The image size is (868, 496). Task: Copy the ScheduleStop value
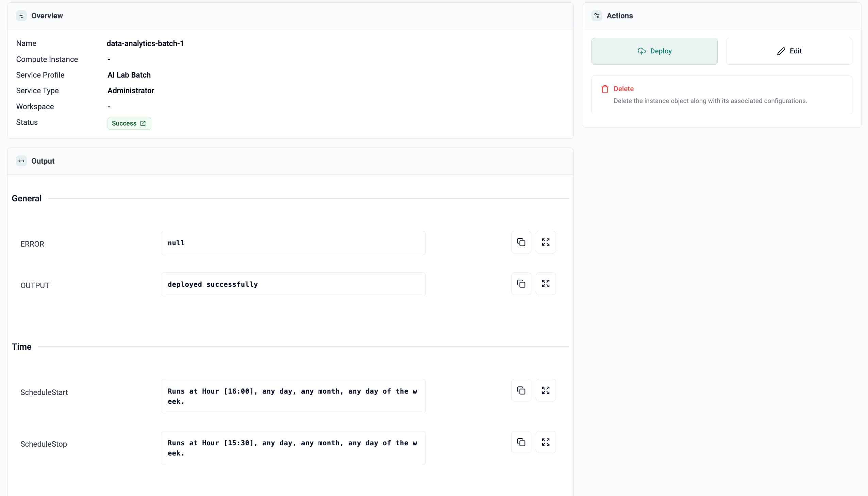click(521, 442)
